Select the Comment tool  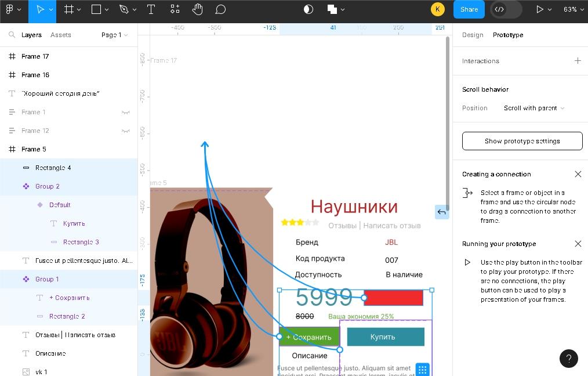(x=220, y=9)
